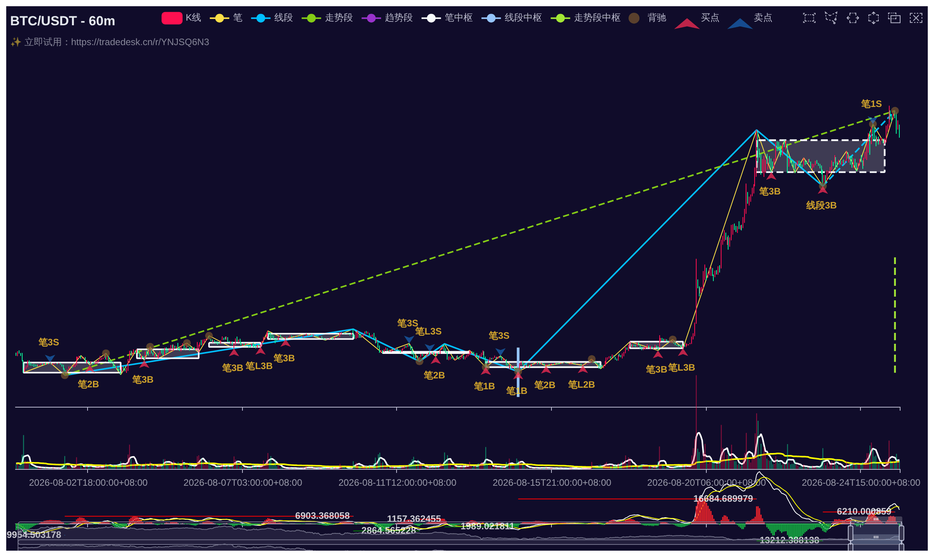Open the tradedesk.cn trial link
Viewport: 934px width, 560px height.
pyautogui.click(x=140, y=42)
